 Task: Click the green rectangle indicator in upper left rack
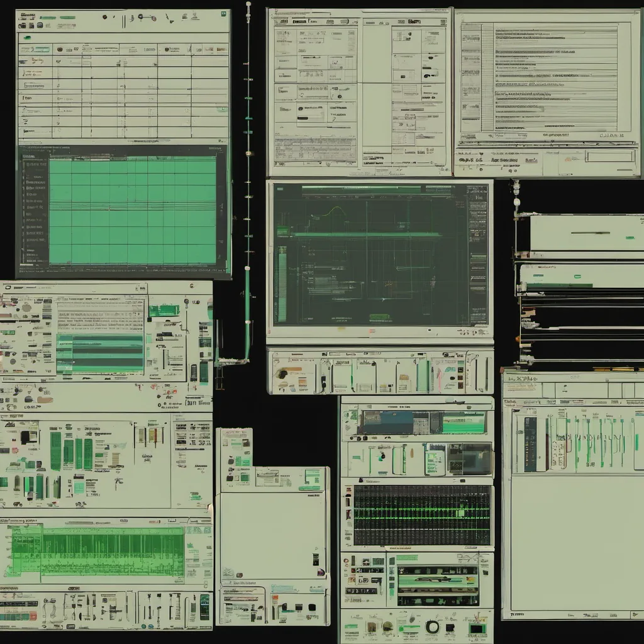(164, 310)
